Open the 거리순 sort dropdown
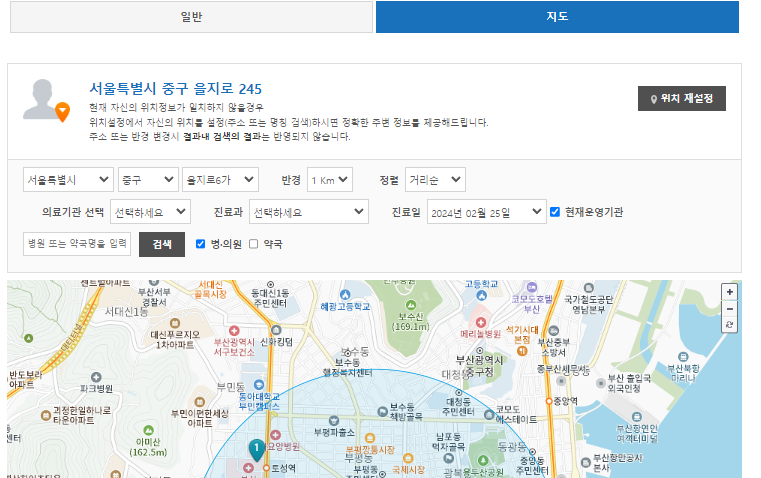761x478 pixels. [x=435, y=180]
